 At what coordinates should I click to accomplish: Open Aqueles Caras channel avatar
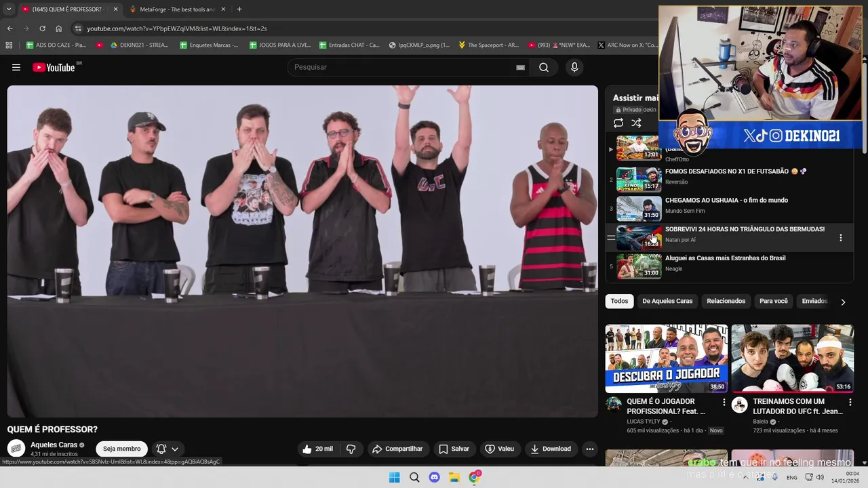pos(16,449)
